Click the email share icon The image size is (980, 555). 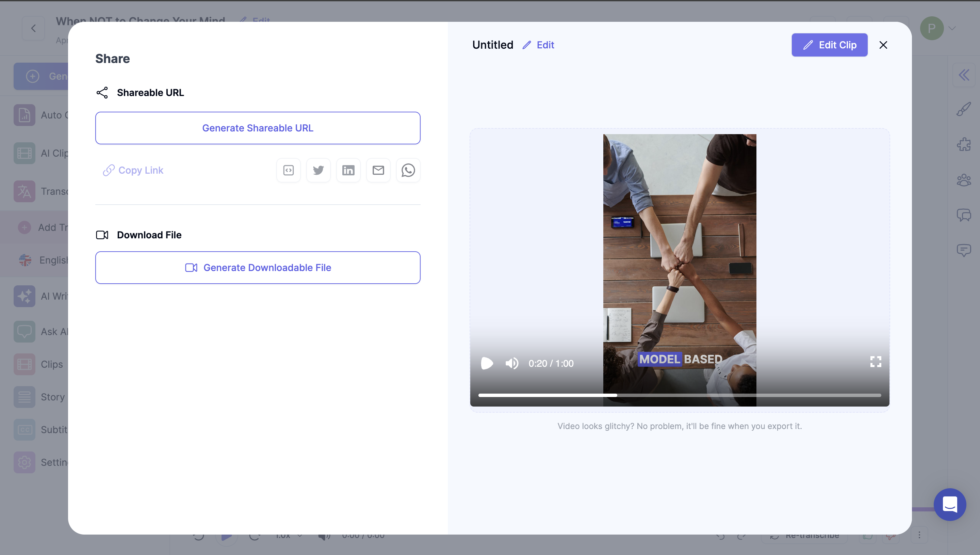[378, 170]
